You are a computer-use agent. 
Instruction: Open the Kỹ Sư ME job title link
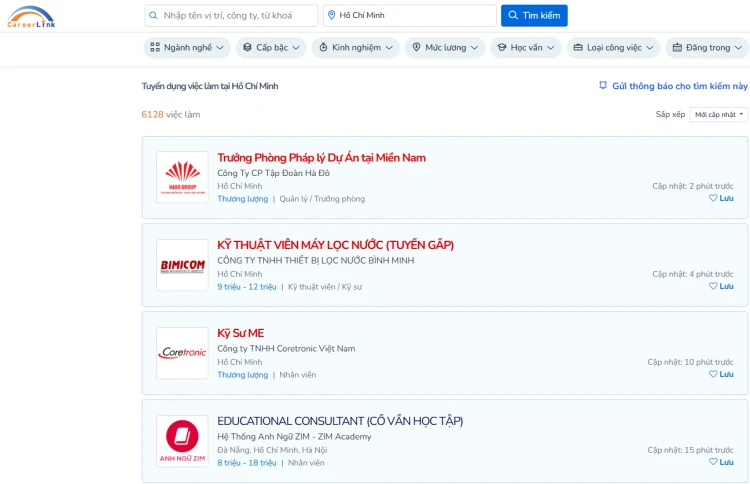pos(241,333)
